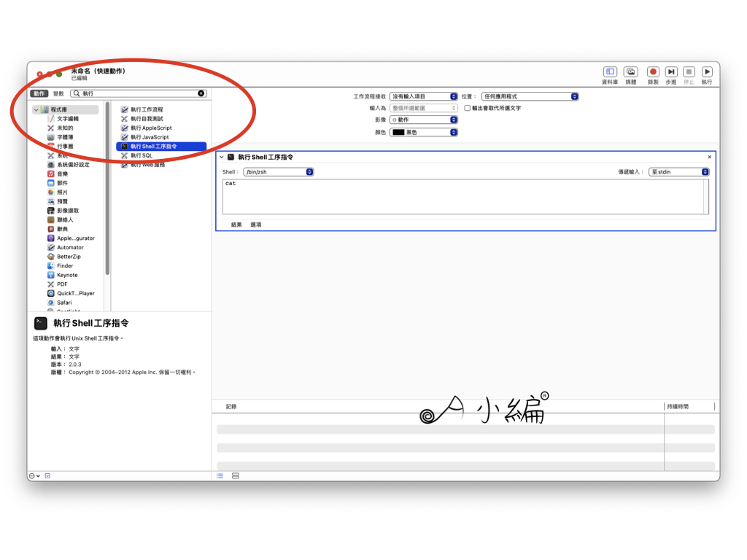Show the variables list view icon
The height and width of the screenshot is (560, 747).
tap(236, 475)
